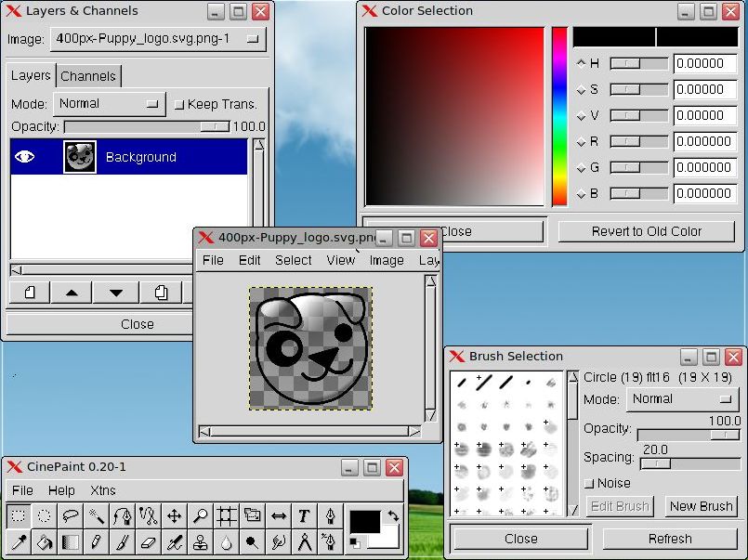748x560 pixels.
Task: Select the Rectangular Select tool
Action: coord(19,515)
